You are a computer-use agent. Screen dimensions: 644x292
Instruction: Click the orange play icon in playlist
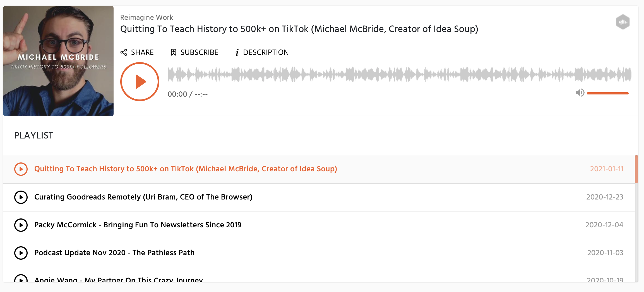[21, 169]
